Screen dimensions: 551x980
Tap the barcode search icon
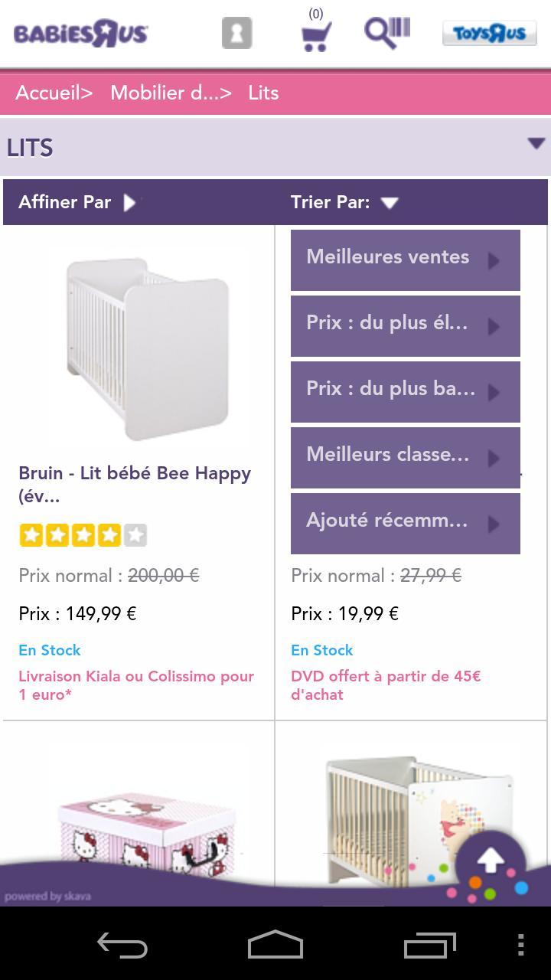pyautogui.click(x=386, y=33)
